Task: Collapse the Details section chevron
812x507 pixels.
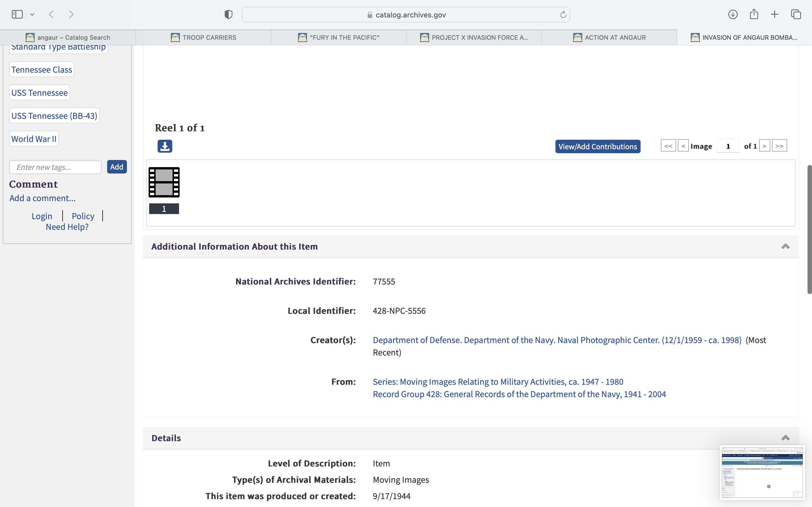Action: 785,438
